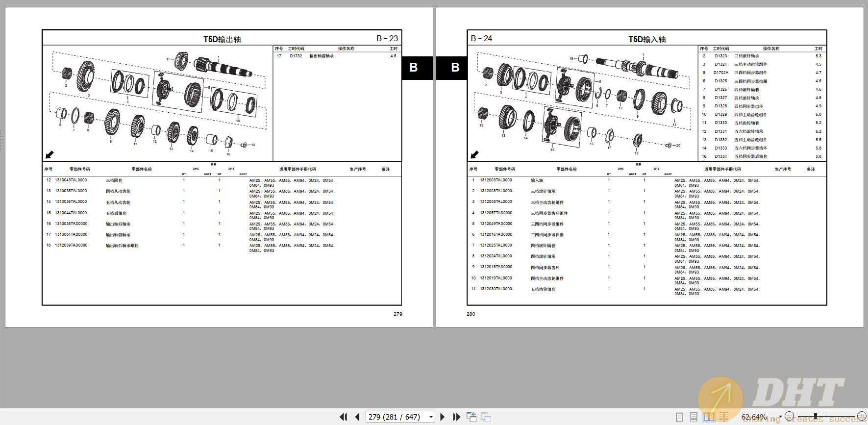Click part name 输入轴 in the table
The height and width of the screenshot is (425, 868).
(537, 180)
